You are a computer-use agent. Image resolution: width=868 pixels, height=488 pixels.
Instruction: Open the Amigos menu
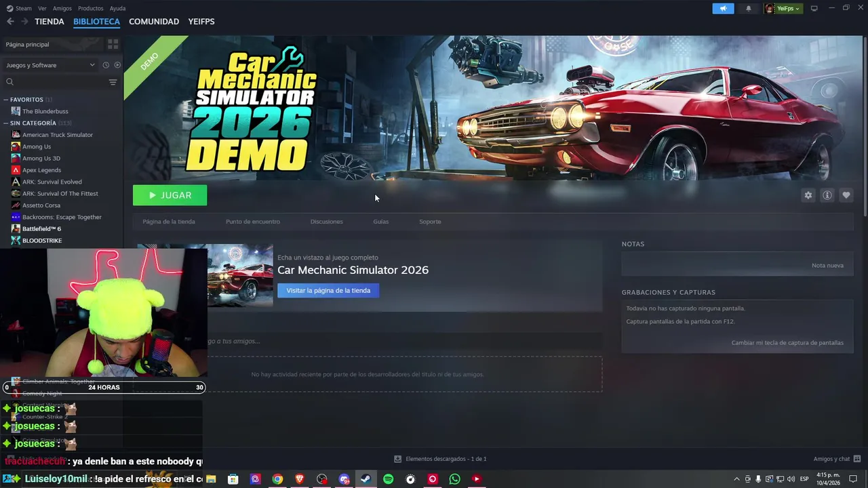(x=62, y=8)
